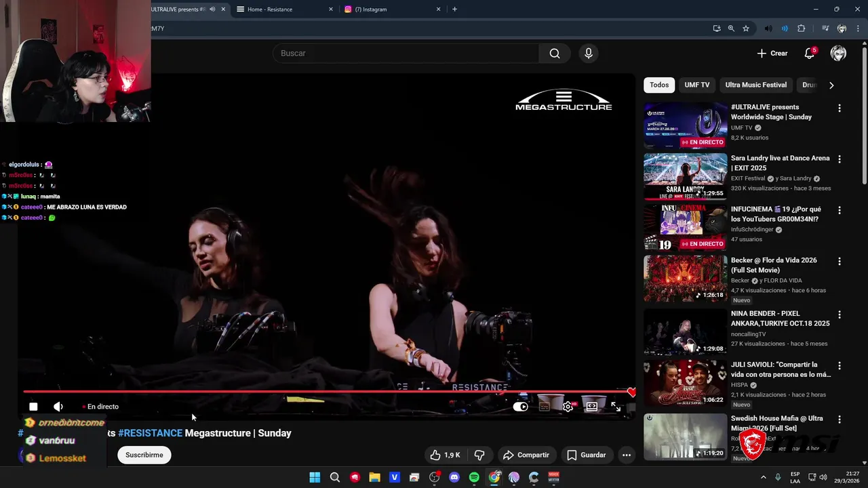Show more filter chips with right arrow
Image resolution: width=868 pixels, height=488 pixels.
pyautogui.click(x=831, y=85)
